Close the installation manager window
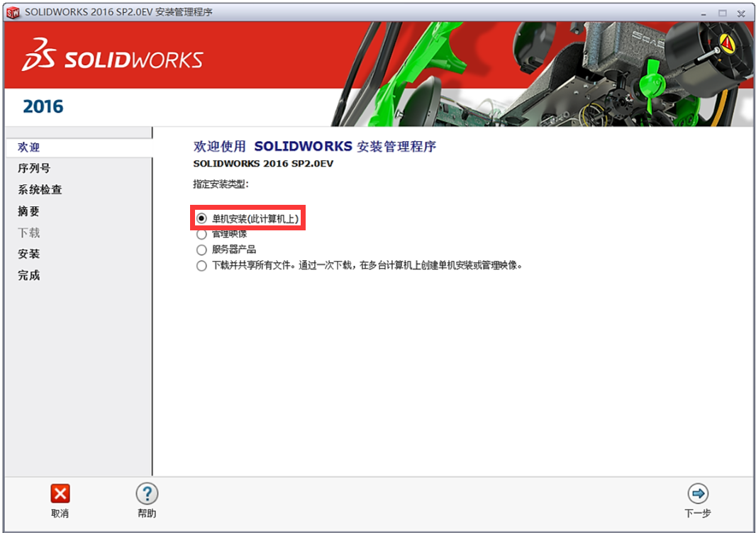Image resolution: width=756 pixels, height=533 pixels. tap(741, 13)
